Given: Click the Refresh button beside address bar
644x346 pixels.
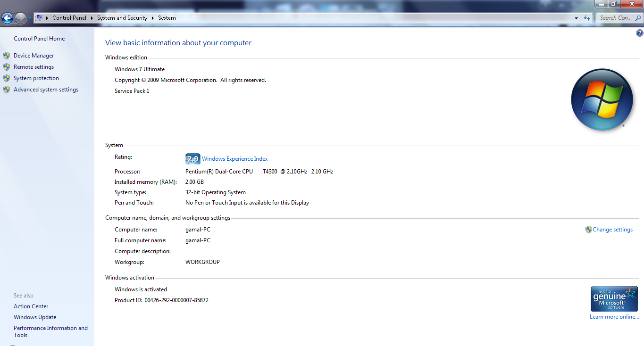Looking at the screenshot, I should click(x=587, y=18).
